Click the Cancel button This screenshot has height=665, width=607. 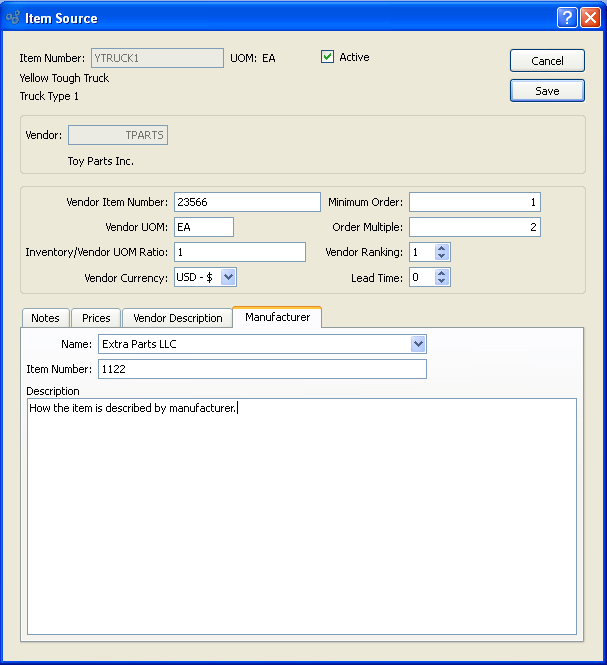(547, 61)
